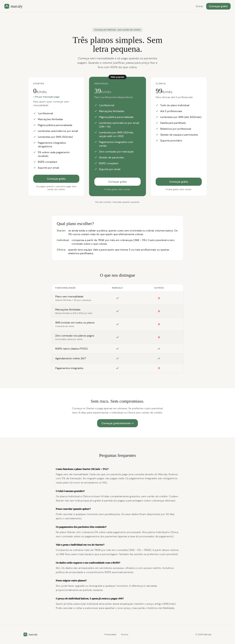Click Outros red X for Plano sem mensalidade
This screenshot has width=235, height=644.
(x=159, y=298)
